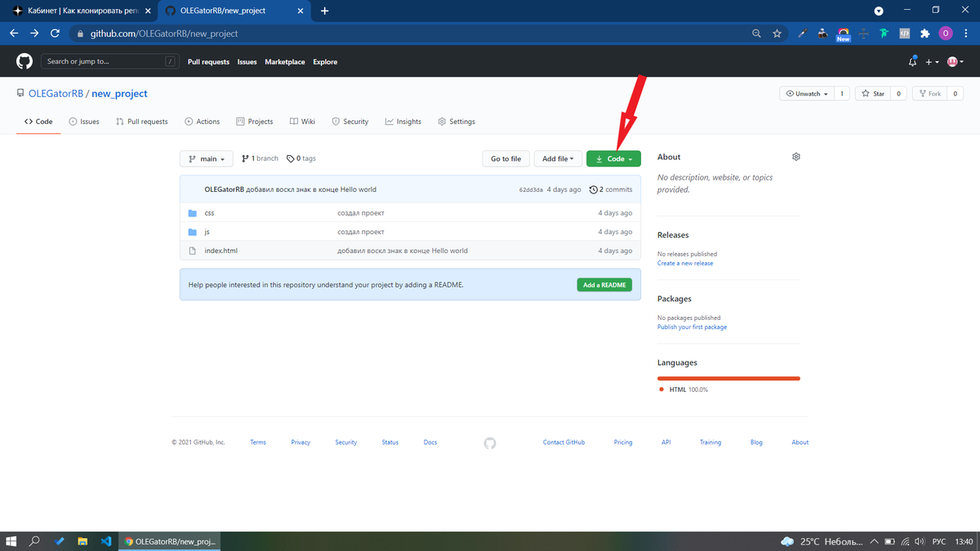Open File Explorer from taskbar
980x551 pixels.
tap(82, 541)
